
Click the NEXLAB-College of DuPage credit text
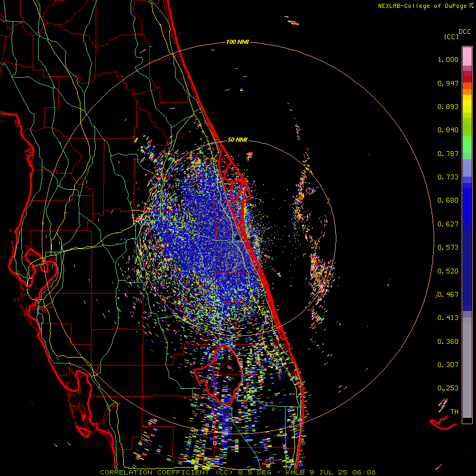coord(425,6)
